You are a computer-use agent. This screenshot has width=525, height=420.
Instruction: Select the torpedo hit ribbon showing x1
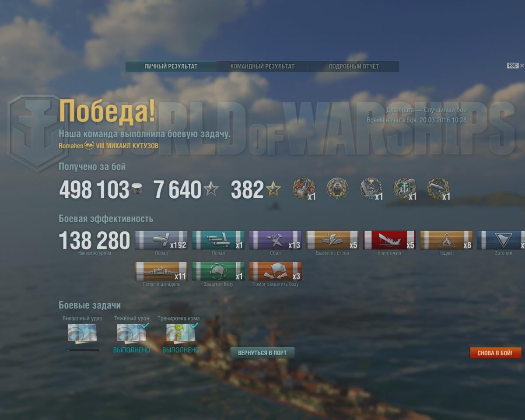218,240
